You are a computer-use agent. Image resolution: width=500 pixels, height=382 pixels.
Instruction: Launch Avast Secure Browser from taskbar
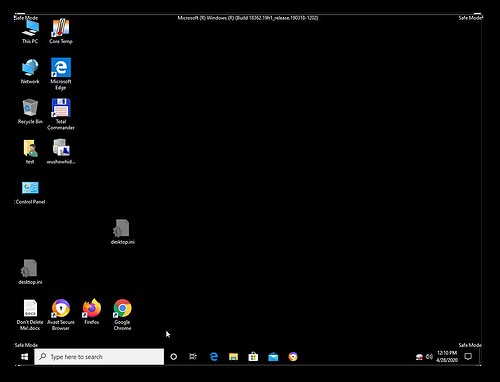click(x=293, y=357)
